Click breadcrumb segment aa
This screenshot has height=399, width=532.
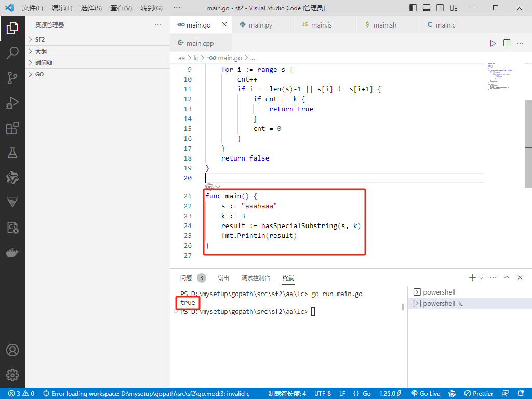pos(181,58)
